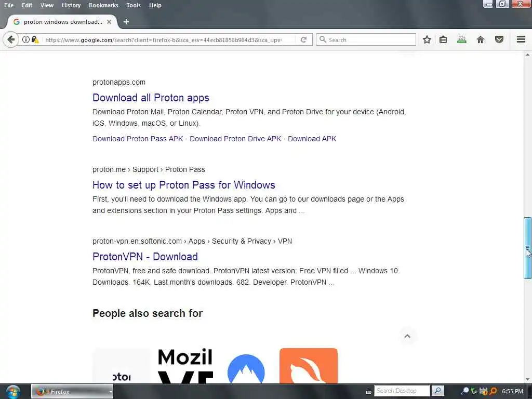The image size is (532, 399).
Task: Go to home page via house icon
Action: pyautogui.click(x=481, y=39)
